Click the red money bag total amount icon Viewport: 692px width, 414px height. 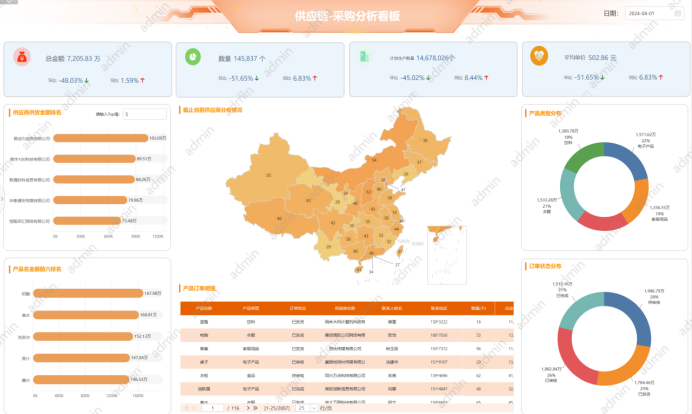[22, 58]
